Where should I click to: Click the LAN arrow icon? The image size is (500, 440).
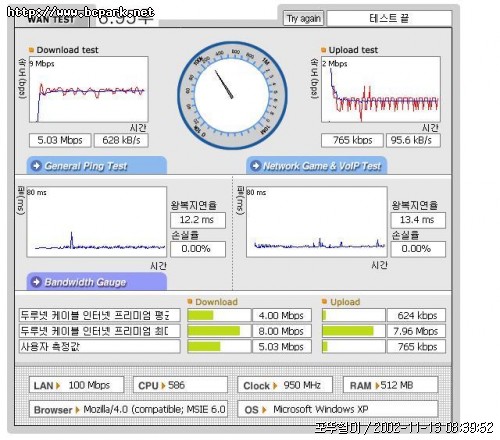(58, 386)
